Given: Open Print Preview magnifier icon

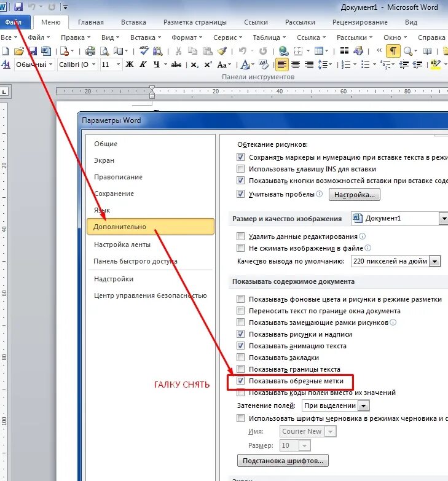Looking at the screenshot, I should tap(104, 51).
